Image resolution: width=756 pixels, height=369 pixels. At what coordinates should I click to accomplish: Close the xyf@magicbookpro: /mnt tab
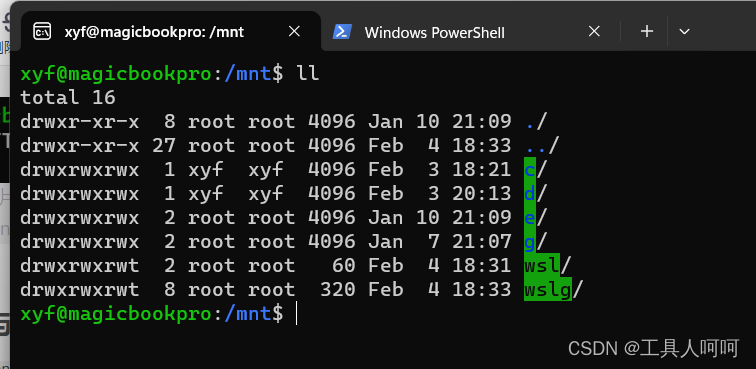[294, 32]
